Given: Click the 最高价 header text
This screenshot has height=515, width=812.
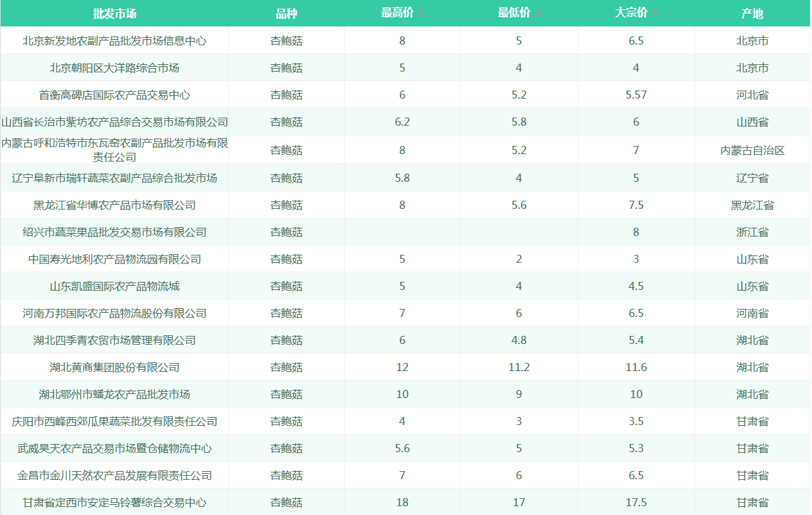Looking at the screenshot, I should point(397,14).
